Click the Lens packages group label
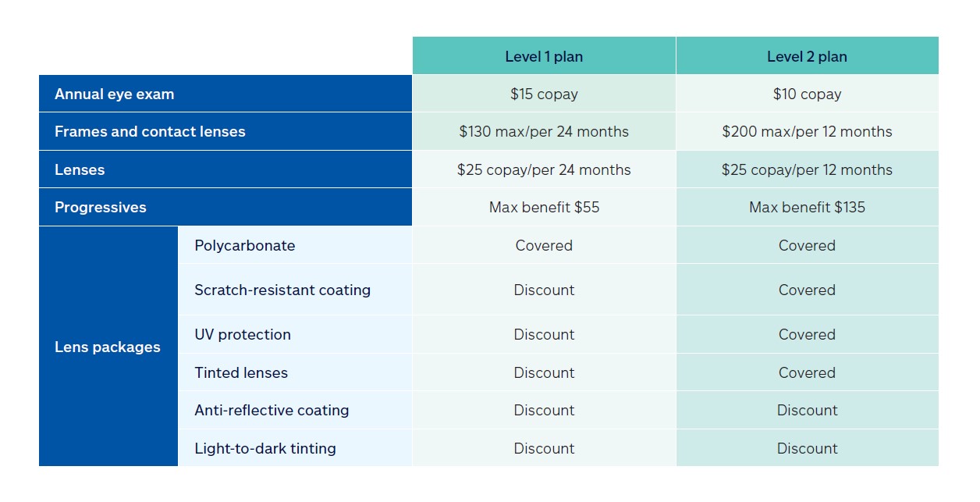Image resolution: width=980 pixels, height=502 pixels. (108, 347)
